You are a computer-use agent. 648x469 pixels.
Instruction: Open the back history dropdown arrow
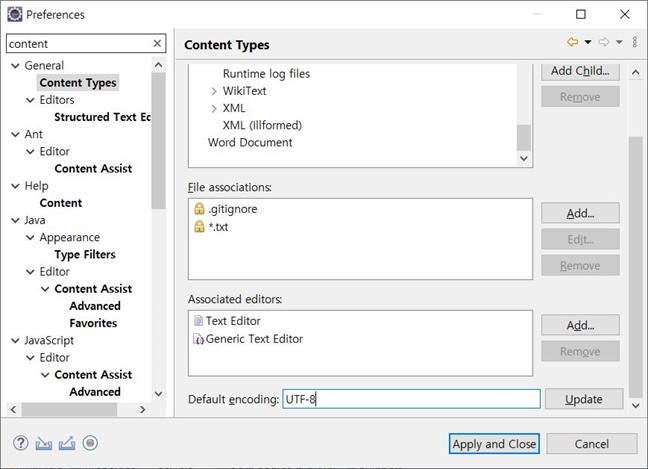588,43
